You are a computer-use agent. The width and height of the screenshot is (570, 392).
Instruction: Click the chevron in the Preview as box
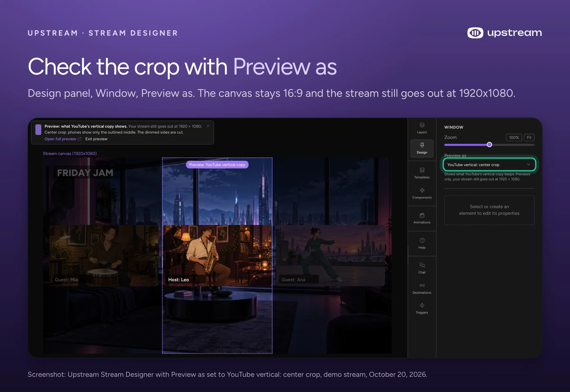click(x=528, y=164)
